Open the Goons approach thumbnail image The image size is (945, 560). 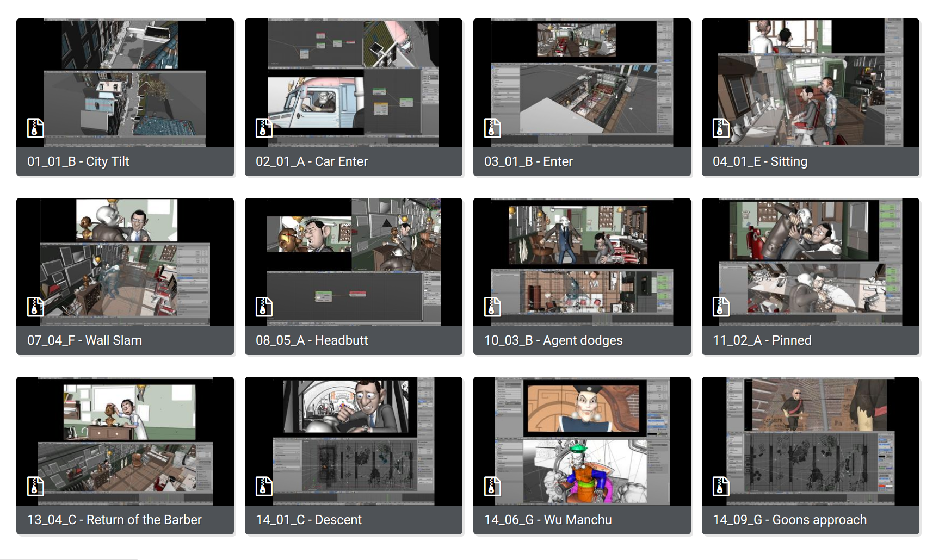(811, 441)
